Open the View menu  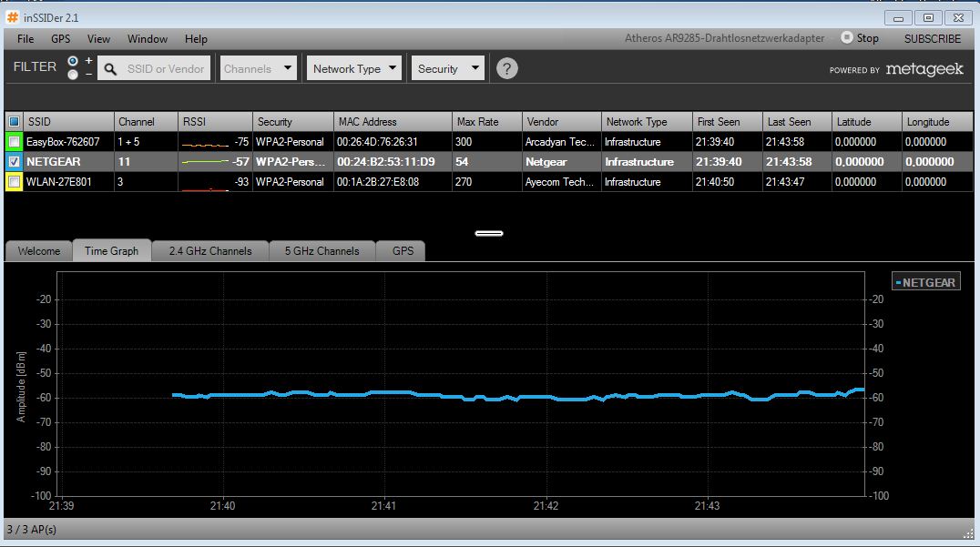pos(98,39)
